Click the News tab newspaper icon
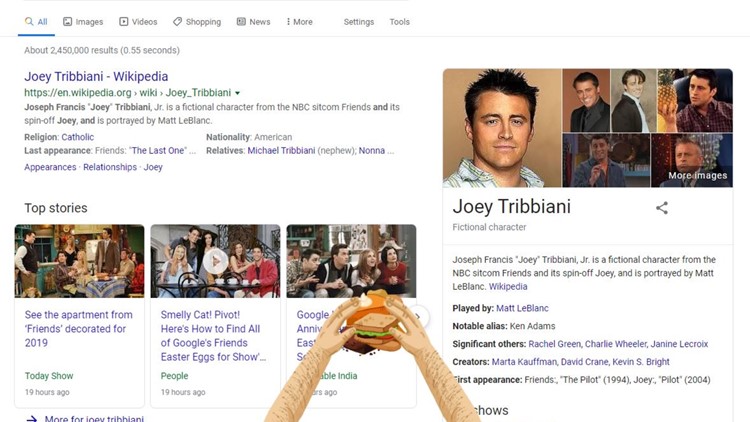Image resolution: width=750 pixels, height=422 pixels. pos(241,22)
